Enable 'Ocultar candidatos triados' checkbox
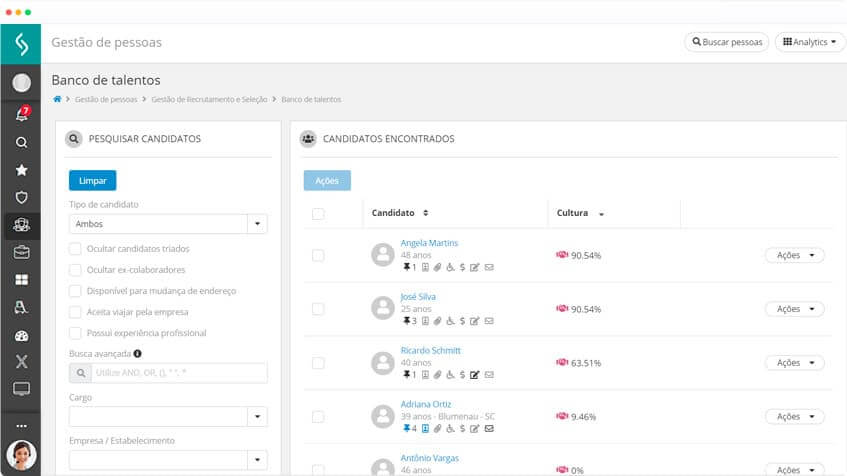 click(x=75, y=248)
